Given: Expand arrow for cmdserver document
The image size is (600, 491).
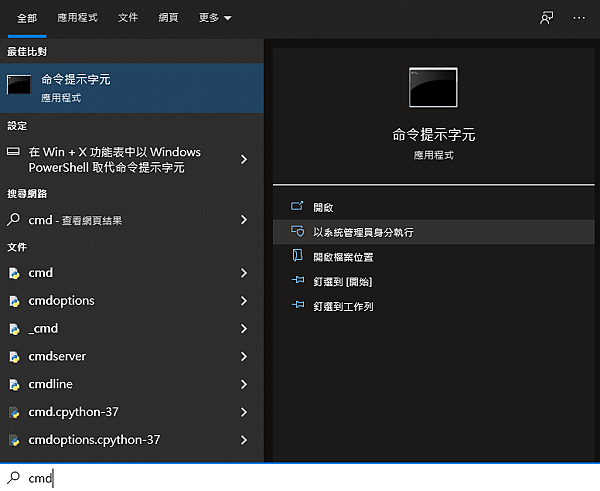Looking at the screenshot, I should (244, 357).
